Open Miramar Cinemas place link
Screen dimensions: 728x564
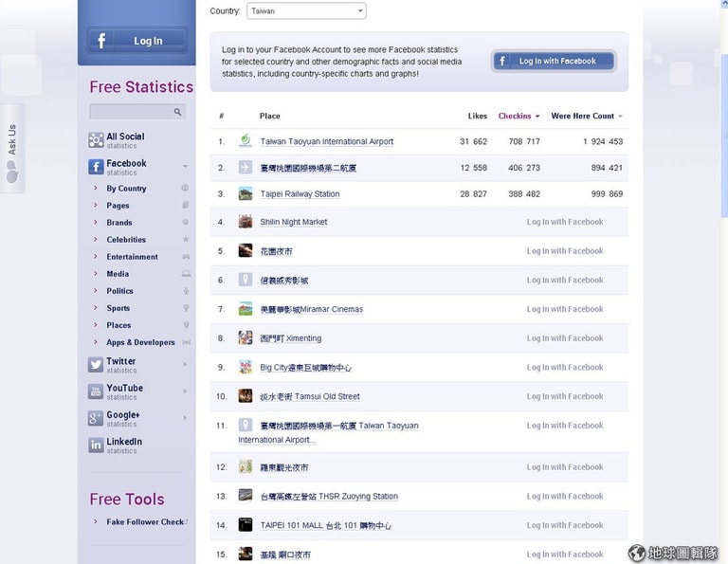coord(312,309)
